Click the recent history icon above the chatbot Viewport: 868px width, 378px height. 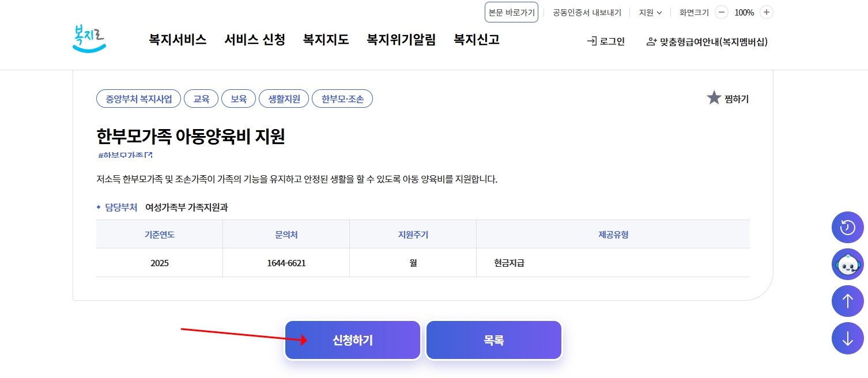coord(847,227)
